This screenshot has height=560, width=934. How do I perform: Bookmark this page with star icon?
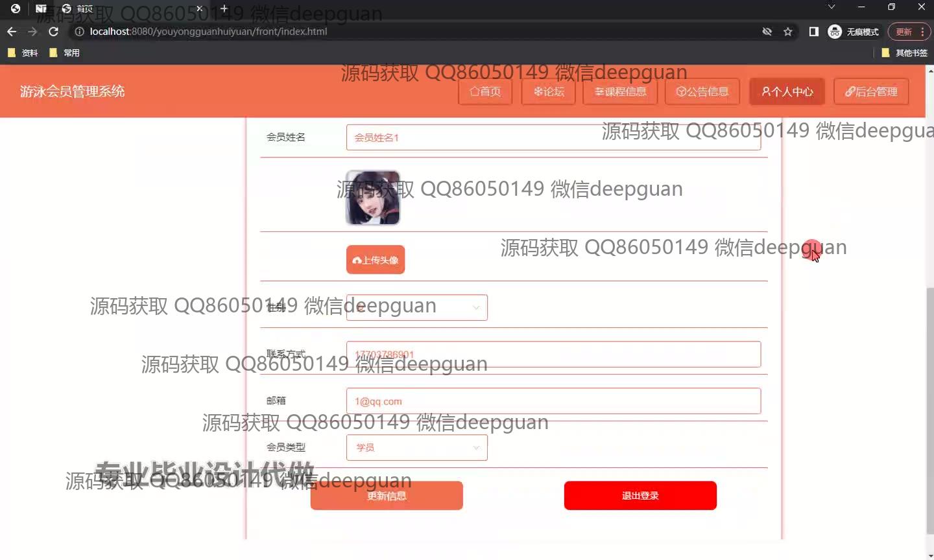click(x=788, y=31)
